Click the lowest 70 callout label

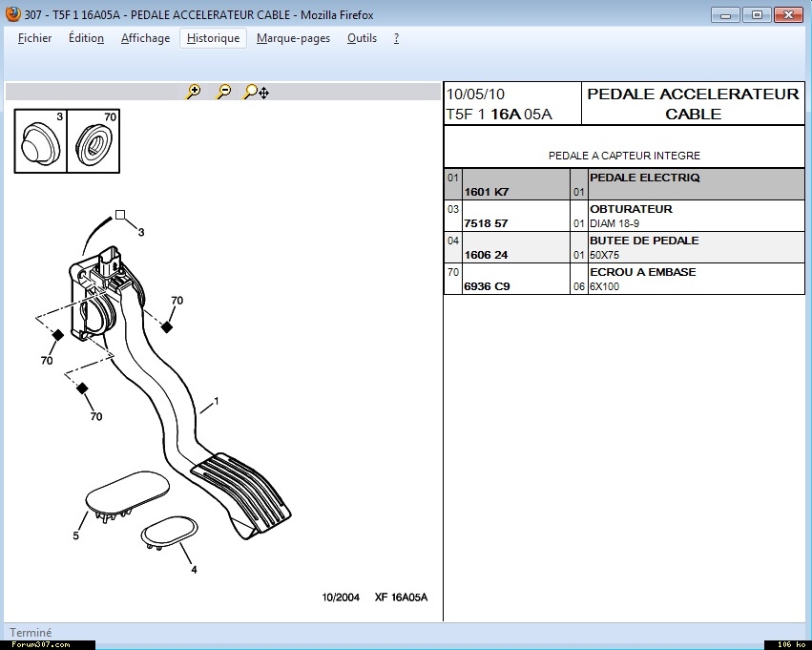[96, 416]
